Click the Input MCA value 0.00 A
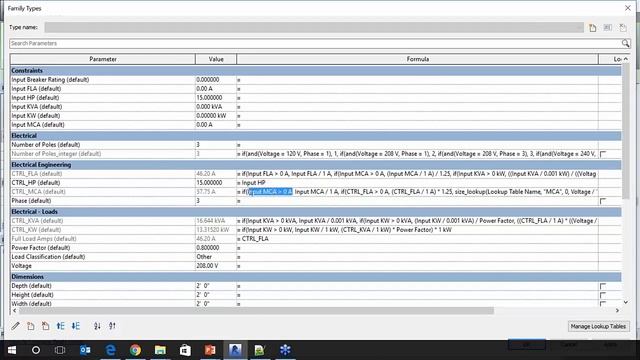The height and width of the screenshot is (360, 640). tap(216, 125)
